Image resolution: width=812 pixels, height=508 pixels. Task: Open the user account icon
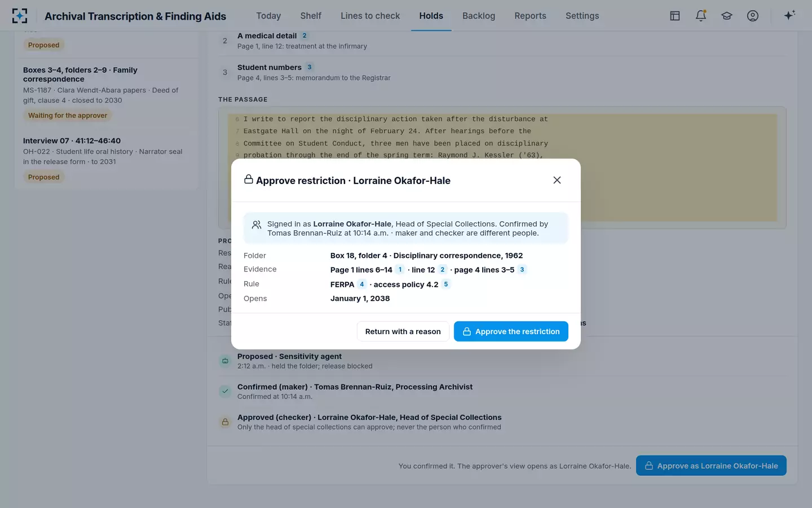pos(753,16)
